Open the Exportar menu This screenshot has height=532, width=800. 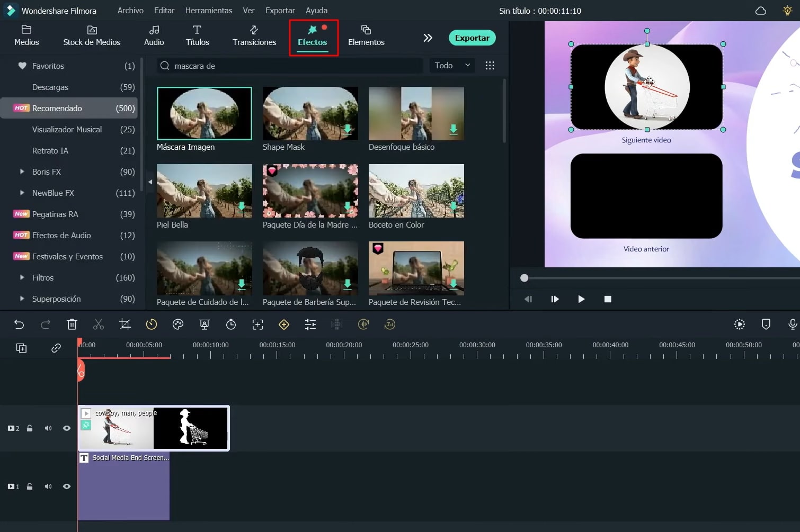[280, 11]
